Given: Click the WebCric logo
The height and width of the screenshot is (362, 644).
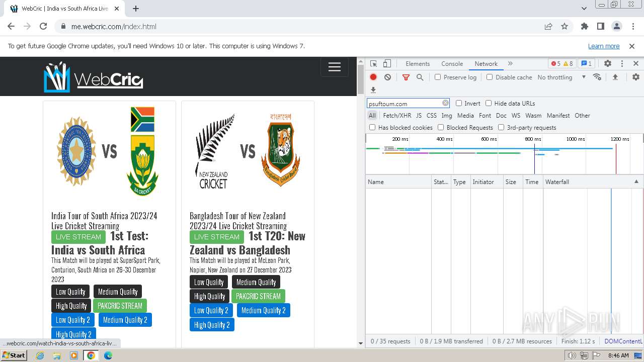Looking at the screenshot, I should tap(93, 76).
